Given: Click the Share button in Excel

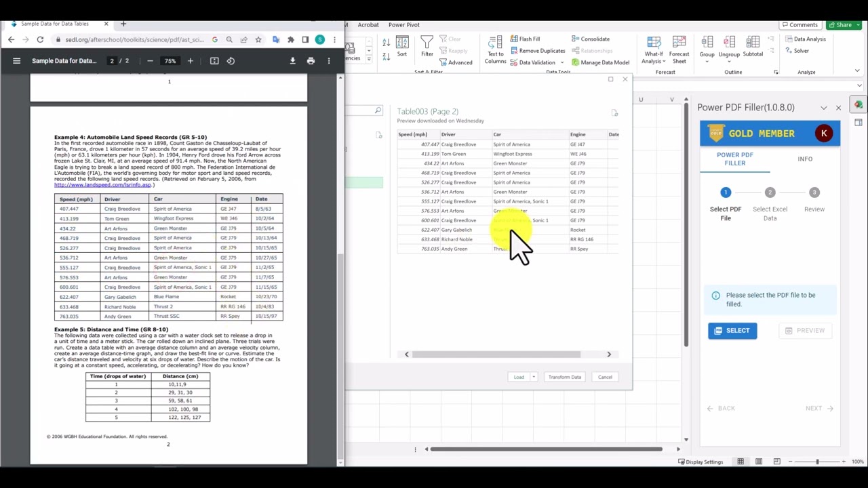Looking at the screenshot, I should point(840,25).
